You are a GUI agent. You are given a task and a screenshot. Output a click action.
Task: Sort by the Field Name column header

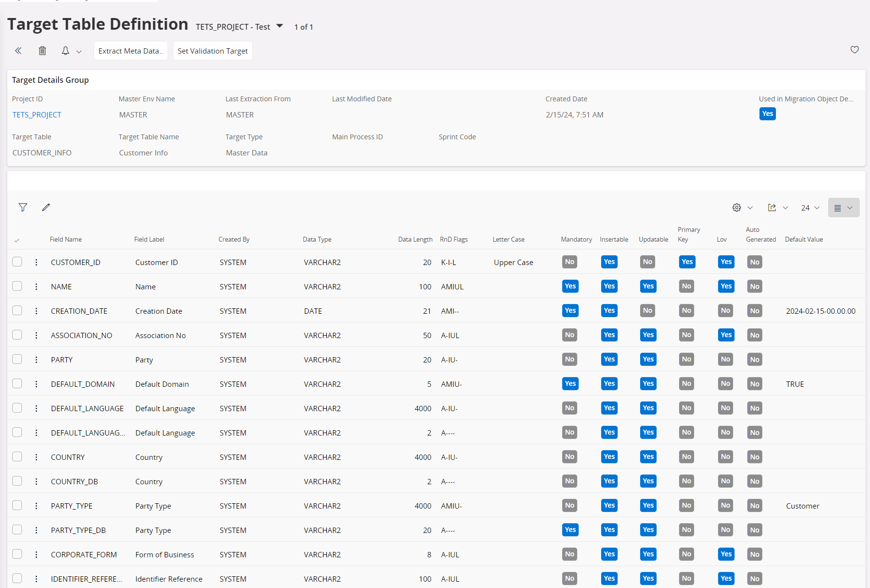66,239
